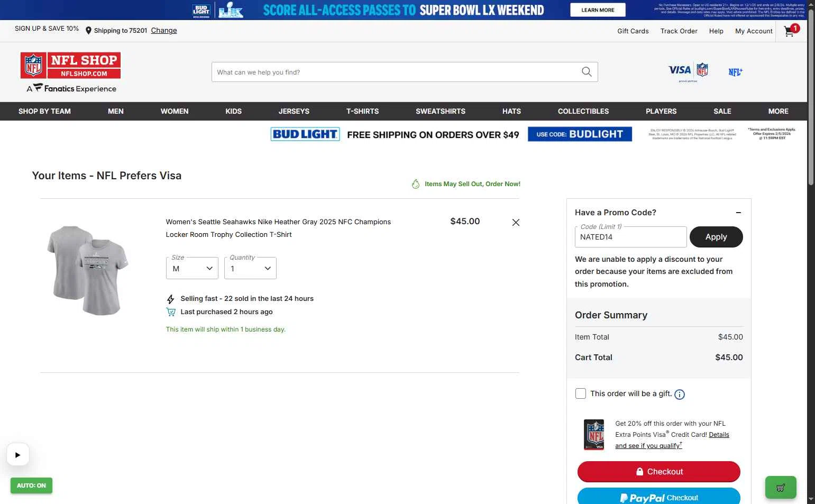The image size is (815, 504).
Task: Click 'and see if you qualify' link
Action: (x=648, y=446)
